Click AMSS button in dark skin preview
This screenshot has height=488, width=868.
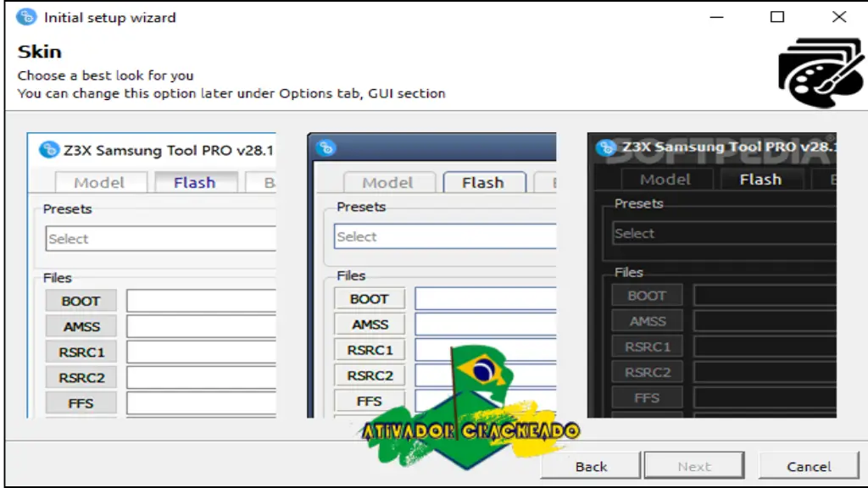pos(647,321)
